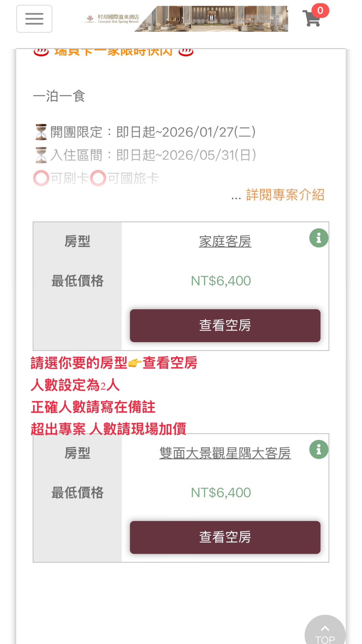Open the 雙面大景觀星隅大客房 room link
Image resolution: width=362 pixels, height=644 pixels.
pyautogui.click(x=225, y=453)
